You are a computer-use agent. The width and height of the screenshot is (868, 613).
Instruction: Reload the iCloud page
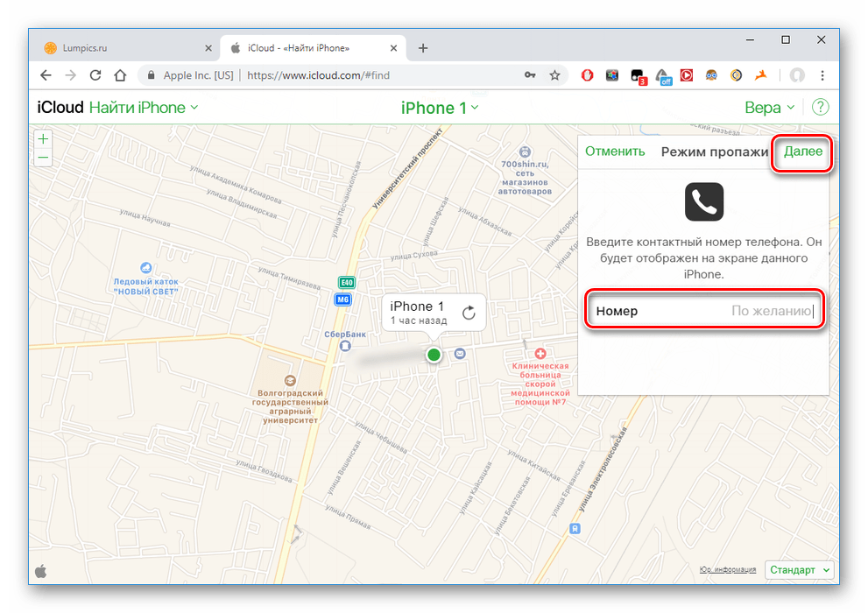(95, 75)
